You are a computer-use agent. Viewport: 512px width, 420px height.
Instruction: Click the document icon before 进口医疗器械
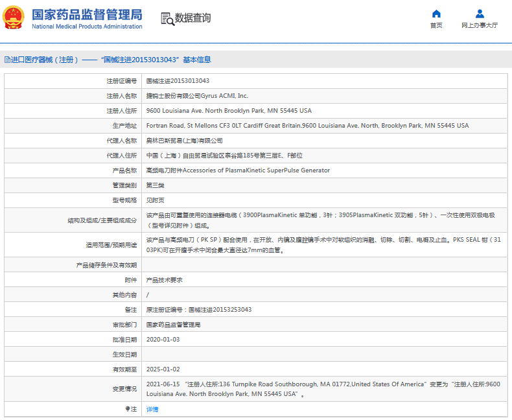[x=7, y=60]
